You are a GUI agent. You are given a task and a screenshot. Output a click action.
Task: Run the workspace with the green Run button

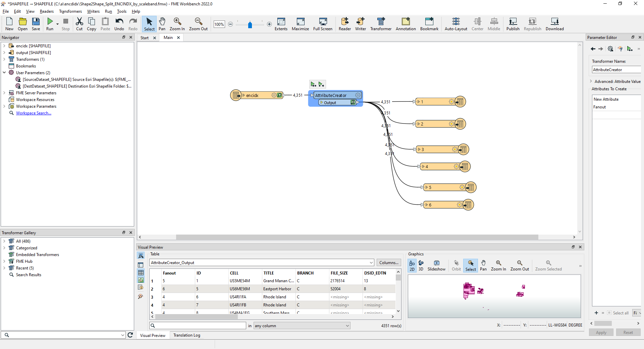(x=50, y=24)
